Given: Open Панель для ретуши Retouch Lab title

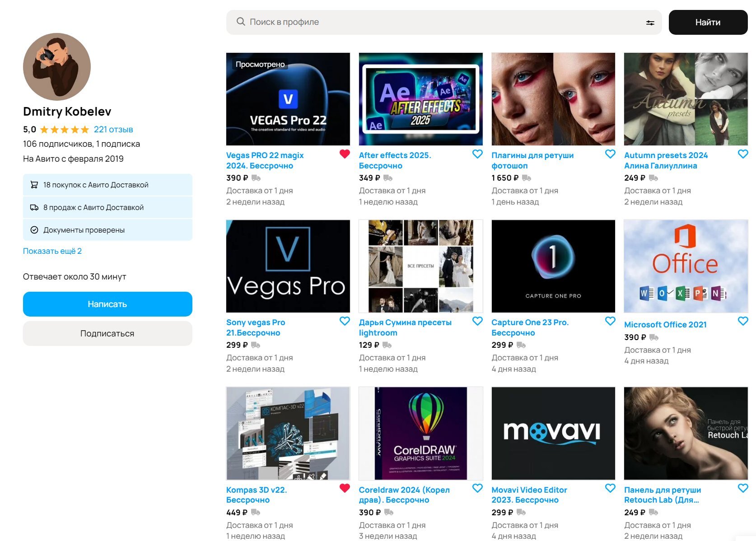Looking at the screenshot, I should 663,495.
